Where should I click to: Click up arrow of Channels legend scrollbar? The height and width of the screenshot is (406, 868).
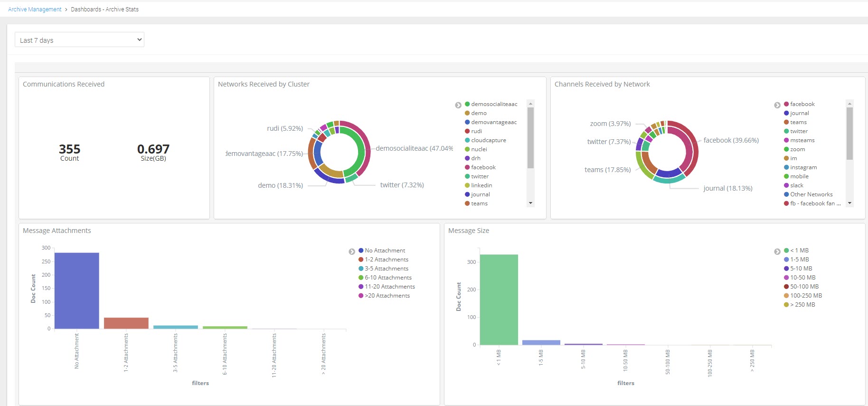coord(850,104)
